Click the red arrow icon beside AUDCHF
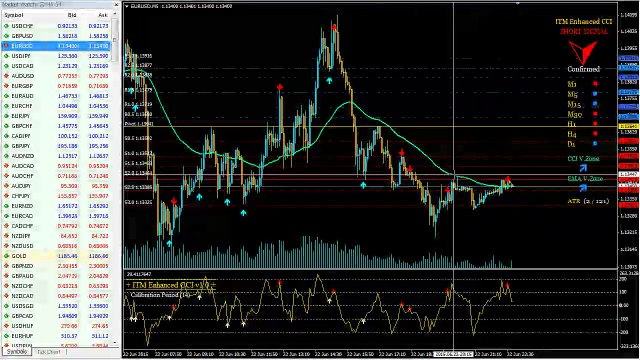 point(7,176)
